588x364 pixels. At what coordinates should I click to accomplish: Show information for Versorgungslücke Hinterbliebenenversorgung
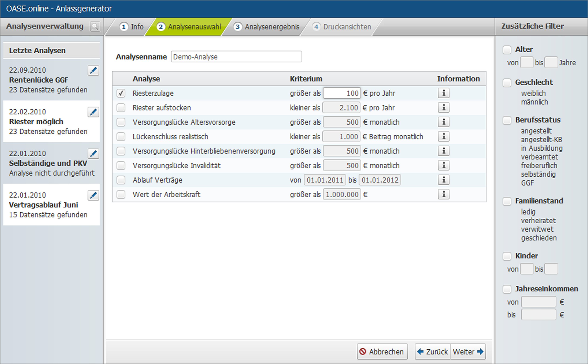tap(444, 151)
